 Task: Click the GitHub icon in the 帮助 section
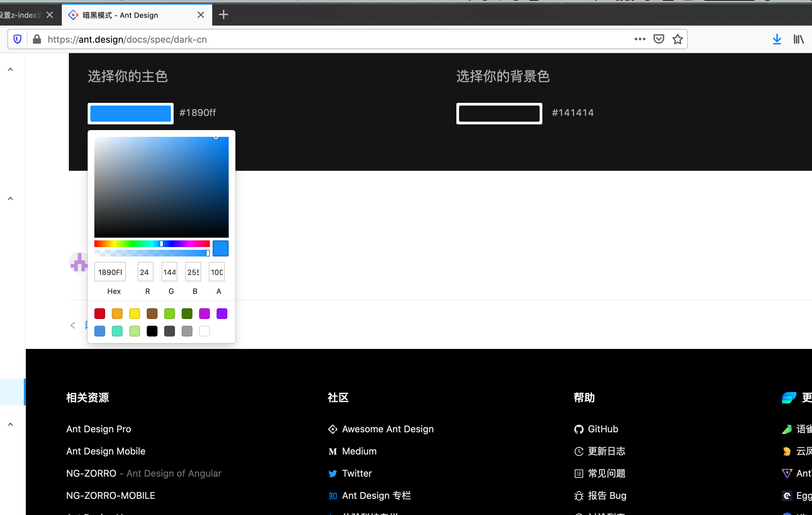click(579, 429)
